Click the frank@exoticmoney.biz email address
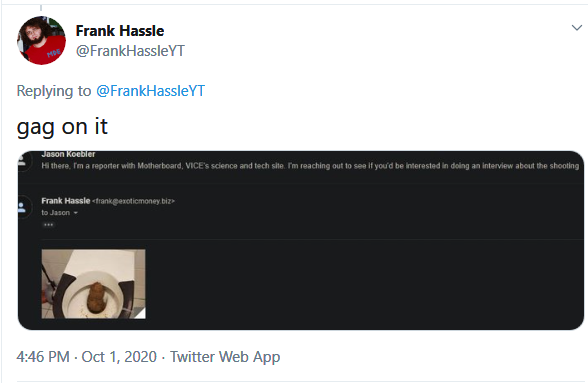 tap(133, 201)
